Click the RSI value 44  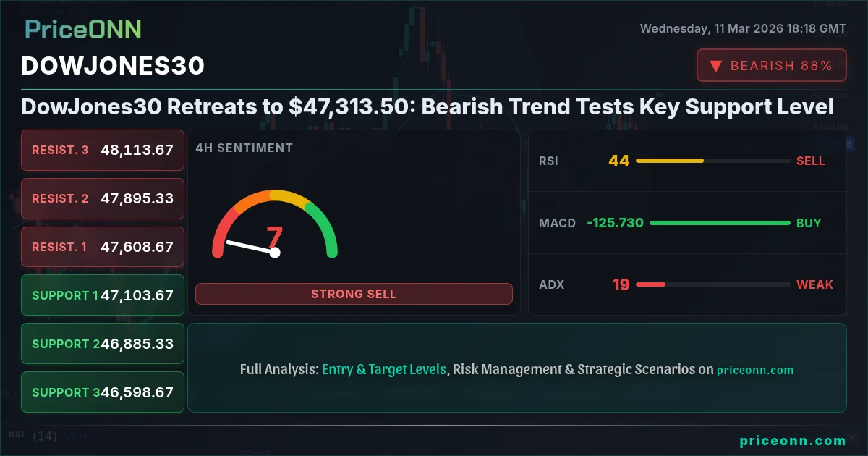coord(619,161)
